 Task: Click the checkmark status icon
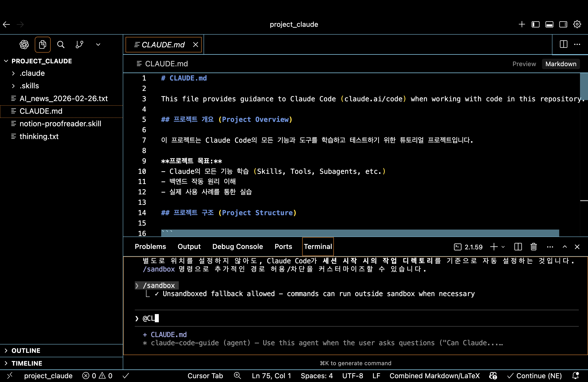(126, 376)
